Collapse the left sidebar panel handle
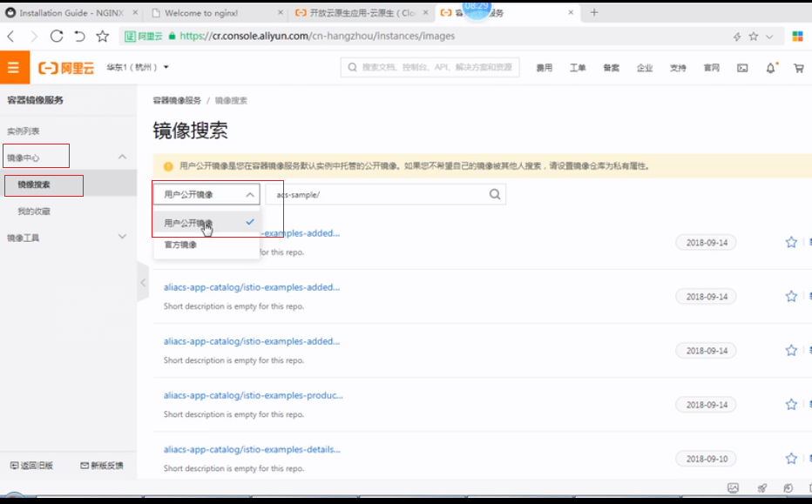The width and height of the screenshot is (812, 504). (x=143, y=282)
